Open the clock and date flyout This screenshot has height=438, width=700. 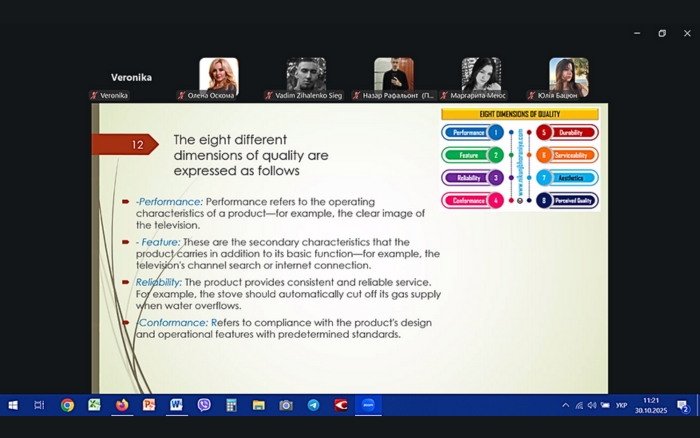pyautogui.click(x=651, y=405)
